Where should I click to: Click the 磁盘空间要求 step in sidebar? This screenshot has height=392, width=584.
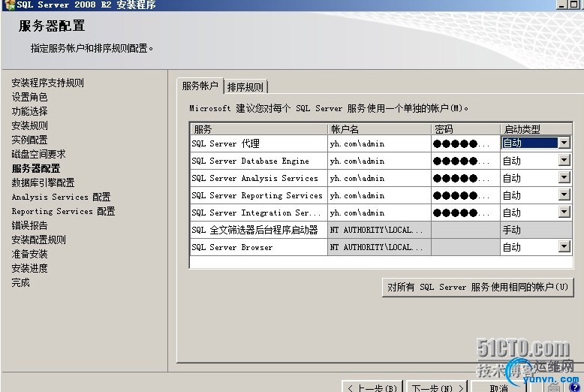[x=39, y=154]
